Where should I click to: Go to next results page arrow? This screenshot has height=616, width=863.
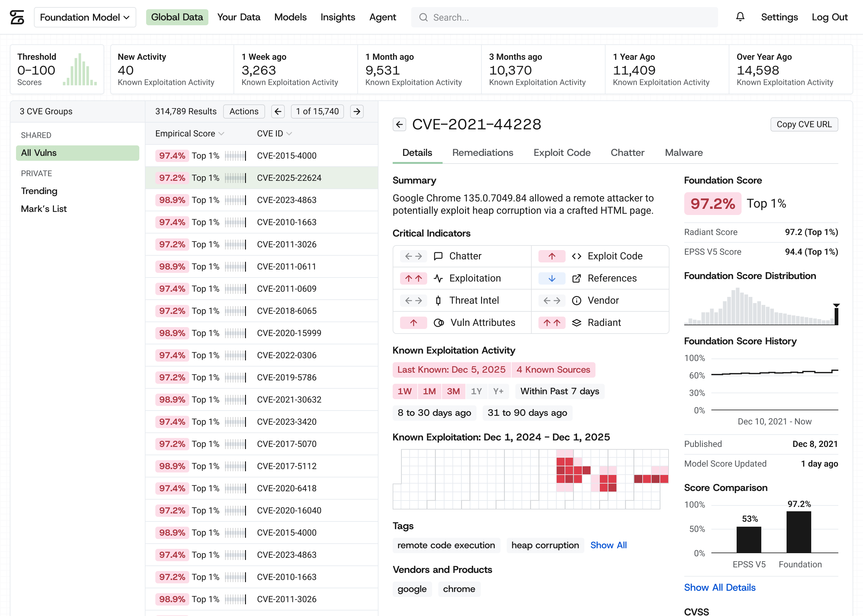pyautogui.click(x=357, y=111)
